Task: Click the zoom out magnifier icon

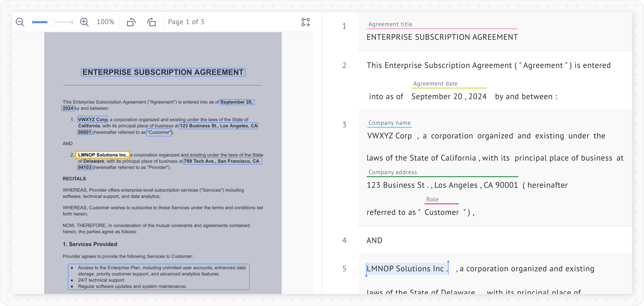Action: coord(20,22)
